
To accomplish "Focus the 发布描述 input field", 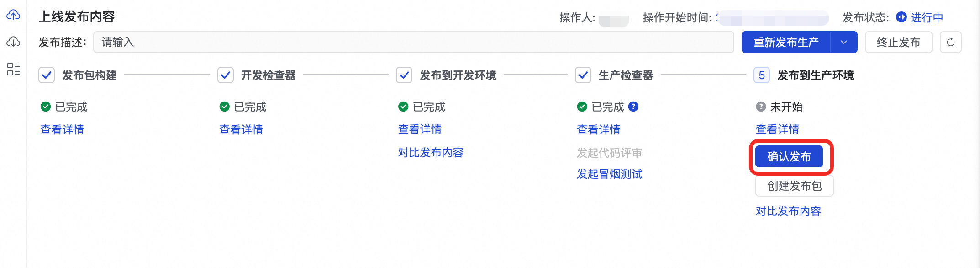I will (x=414, y=42).
